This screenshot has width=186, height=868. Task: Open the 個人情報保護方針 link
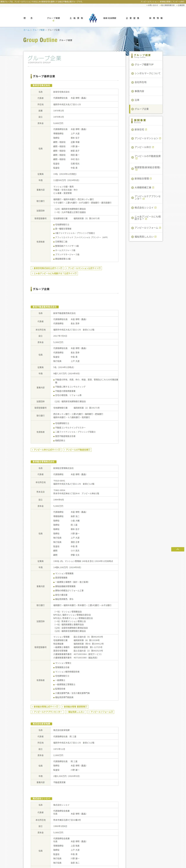(x=167, y=5)
